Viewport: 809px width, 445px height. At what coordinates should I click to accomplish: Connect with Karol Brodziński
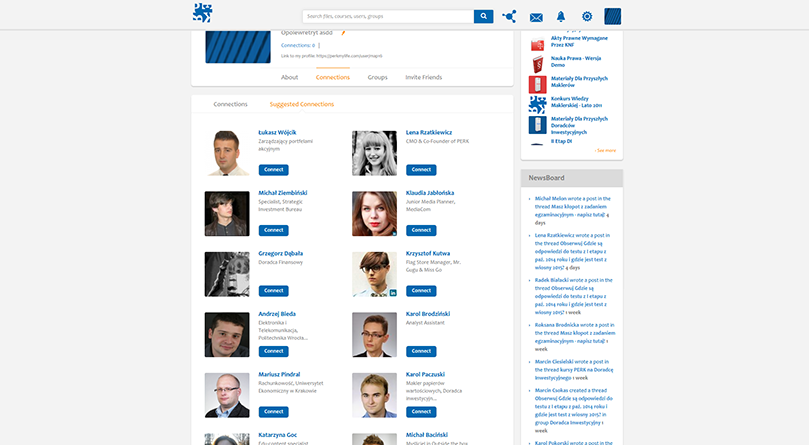point(421,351)
